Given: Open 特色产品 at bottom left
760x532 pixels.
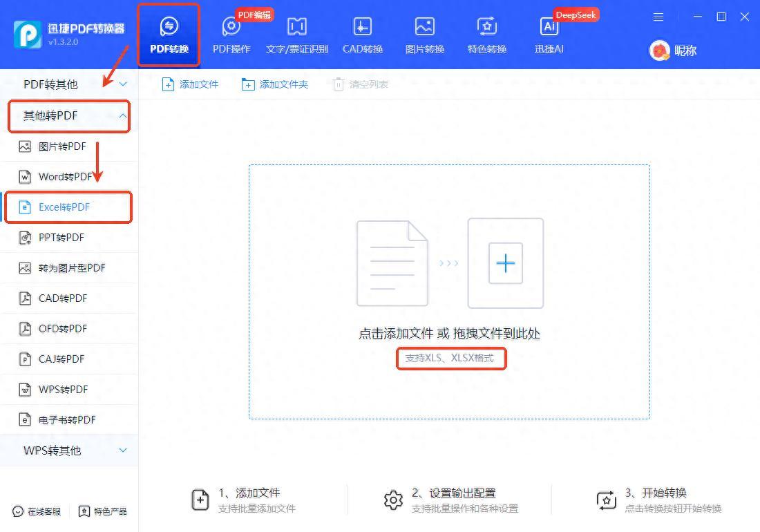Looking at the screenshot, I should (x=103, y=511).
